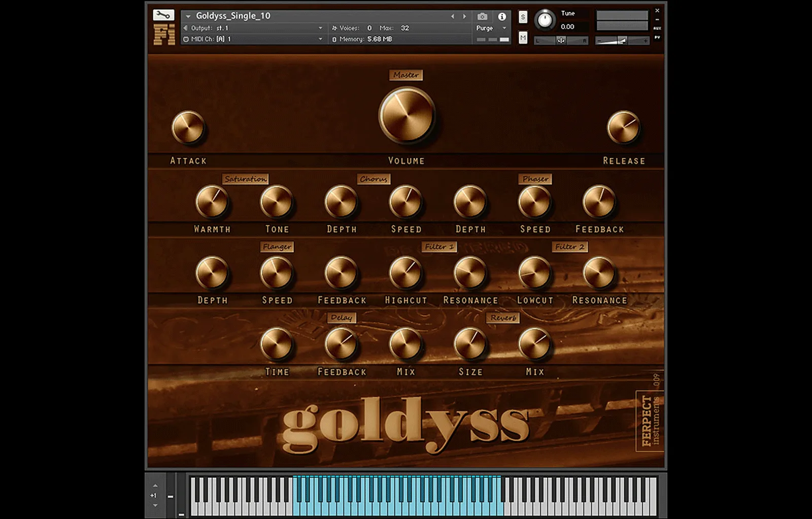
Task: Center the pan control icon
Action: tap(561, 40)
